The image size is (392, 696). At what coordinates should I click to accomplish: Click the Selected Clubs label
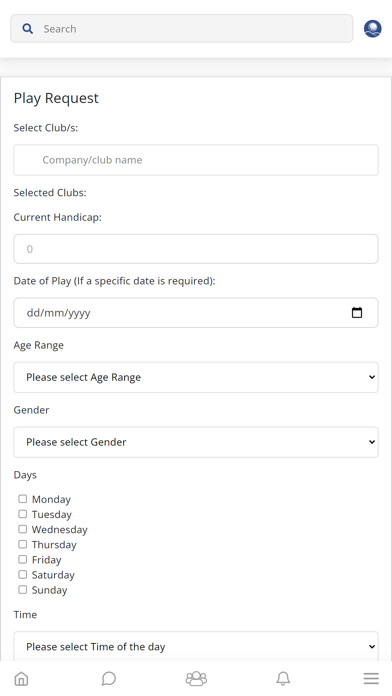(50, 193)
